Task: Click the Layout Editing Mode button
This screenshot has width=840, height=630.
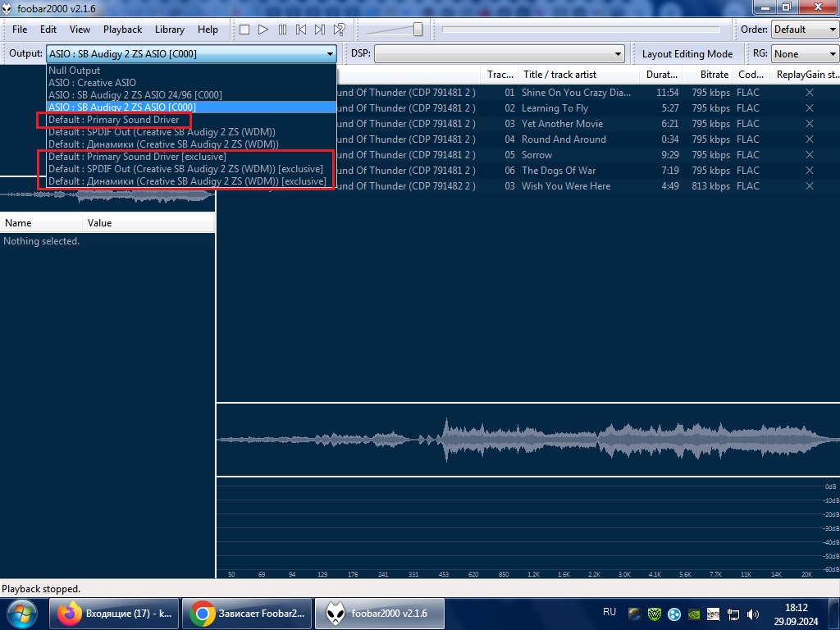Action: point(687,54)
